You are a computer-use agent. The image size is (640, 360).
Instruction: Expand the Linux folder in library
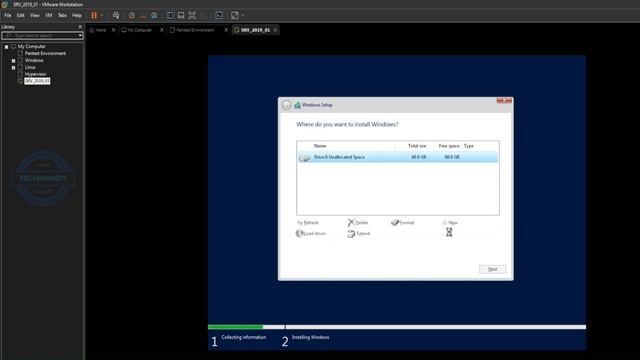[x=13, y=68]
